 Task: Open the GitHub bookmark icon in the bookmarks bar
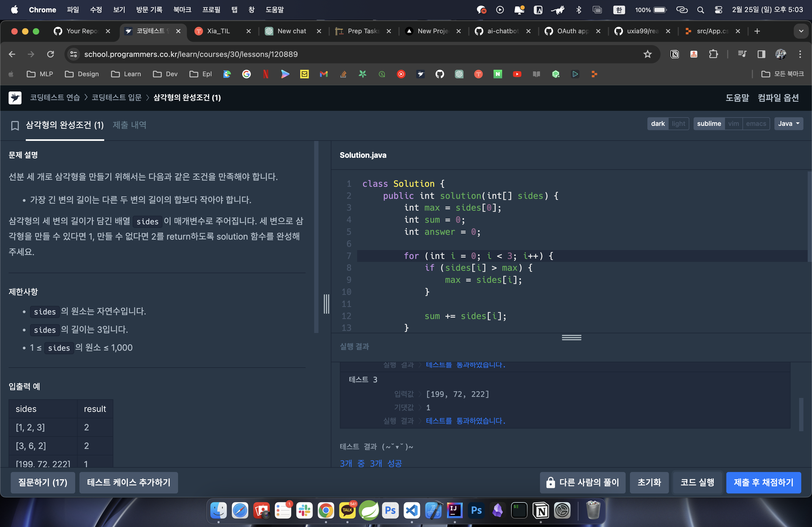[x=440, y=74]
